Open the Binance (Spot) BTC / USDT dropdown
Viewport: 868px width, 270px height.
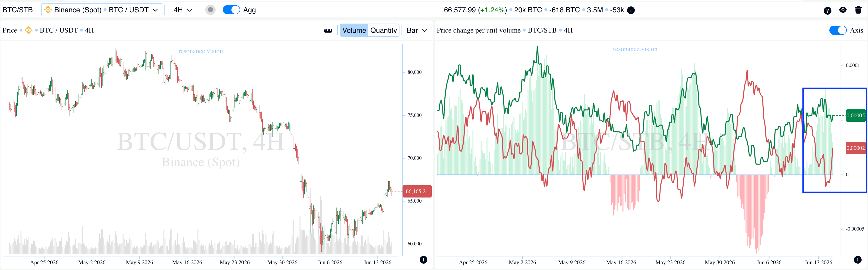[102, 10]
